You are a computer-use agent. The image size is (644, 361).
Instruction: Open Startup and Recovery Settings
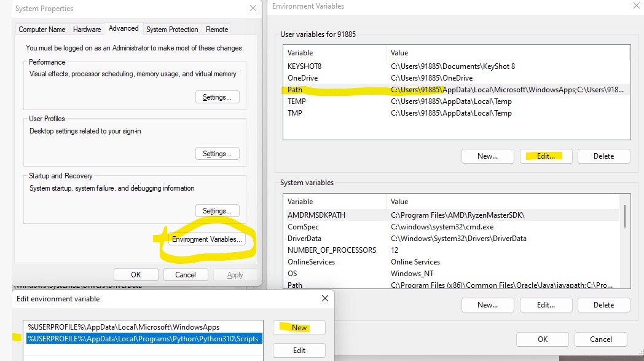[x=217, y=210]
